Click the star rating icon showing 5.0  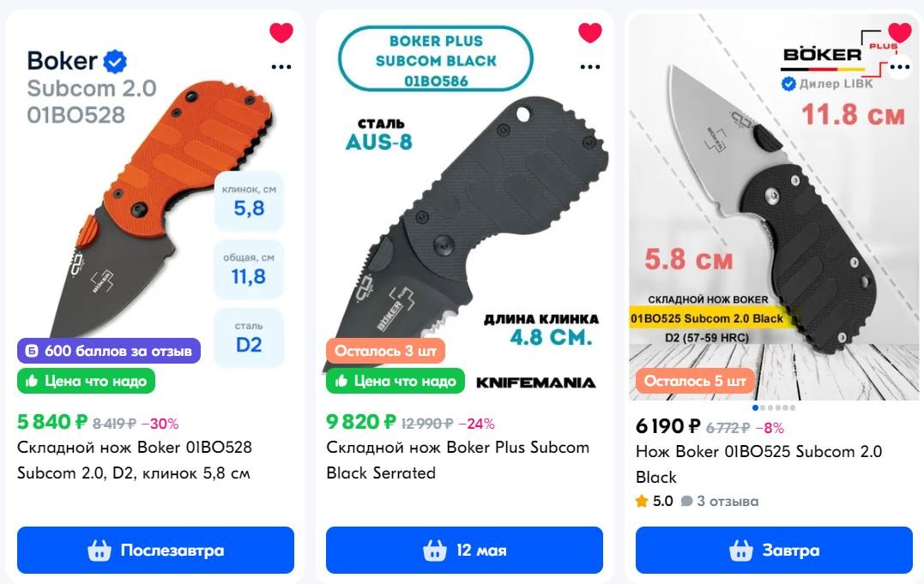(x=642, y=502)
